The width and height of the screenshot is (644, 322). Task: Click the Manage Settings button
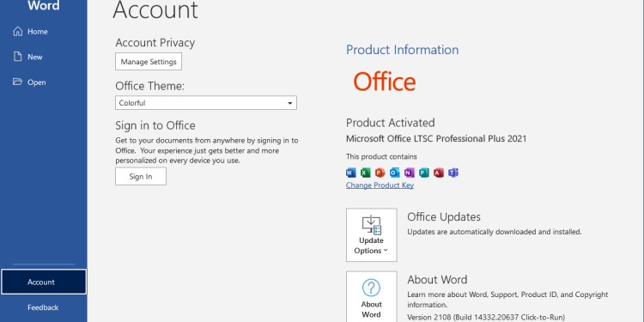pyautogui.click(x=149, y=62)
